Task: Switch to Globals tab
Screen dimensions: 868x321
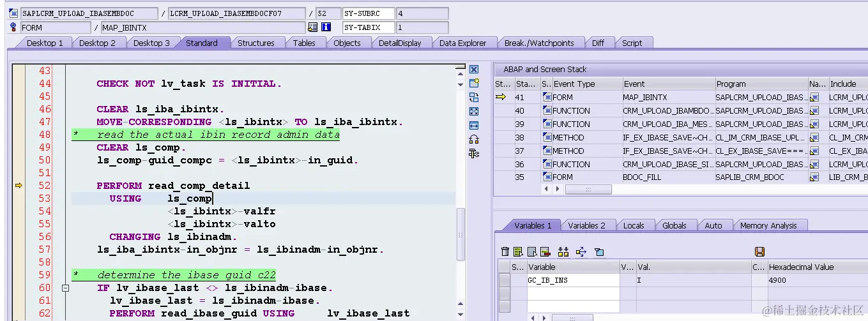Action: tap(674, 225)
